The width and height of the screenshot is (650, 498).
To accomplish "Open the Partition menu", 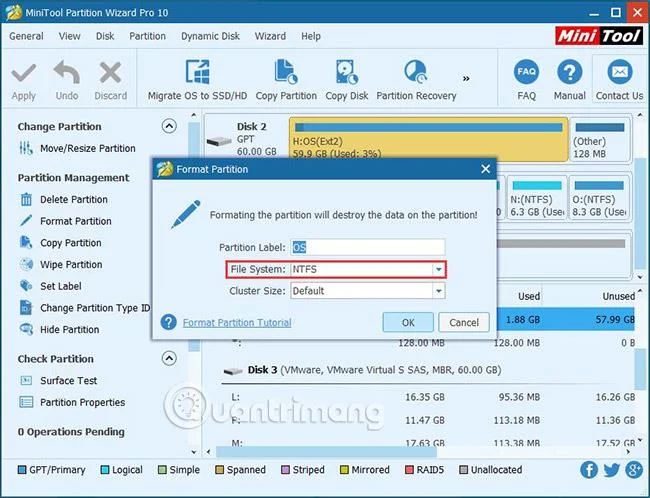I will tap(147, 36).
